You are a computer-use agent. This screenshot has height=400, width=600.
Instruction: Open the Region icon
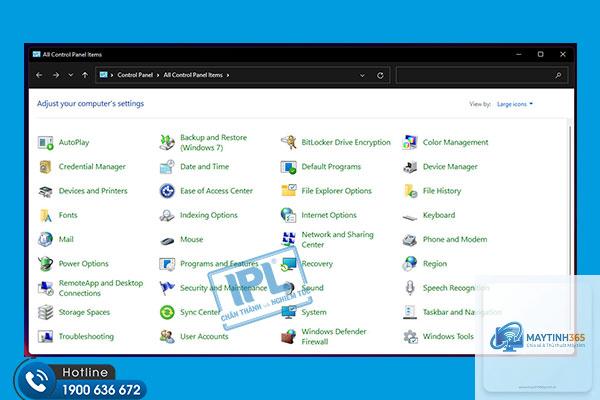(x=409, y=264)
